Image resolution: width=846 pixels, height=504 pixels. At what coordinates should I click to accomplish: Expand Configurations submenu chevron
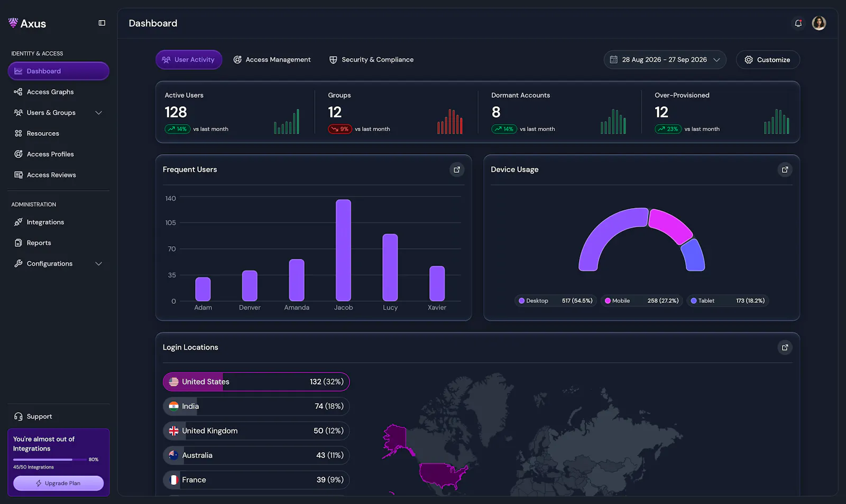tap(98, 264)
